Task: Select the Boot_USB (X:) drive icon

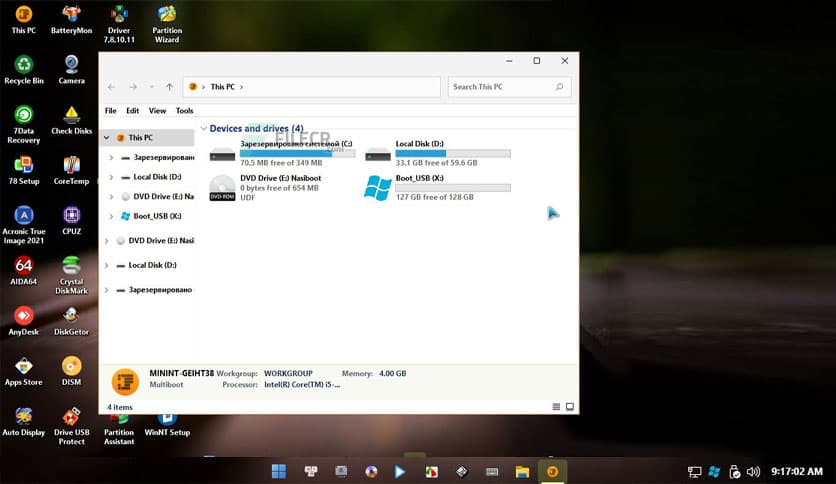Action: [378, 188]
